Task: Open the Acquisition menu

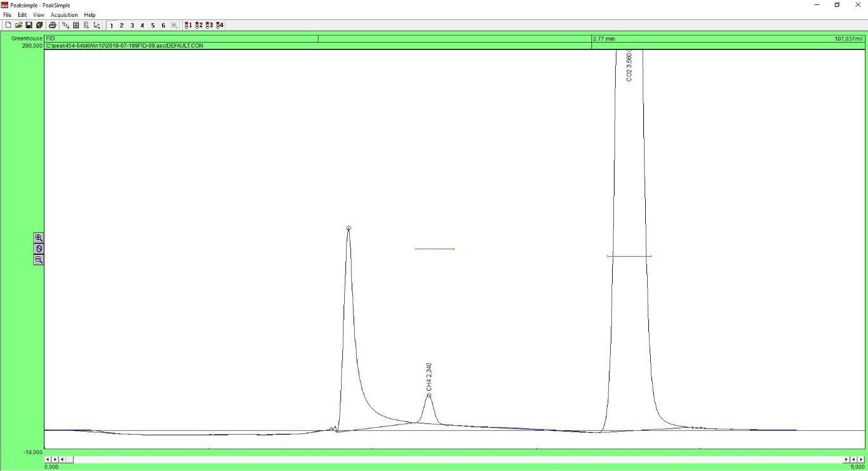Action: pos(64,14)
